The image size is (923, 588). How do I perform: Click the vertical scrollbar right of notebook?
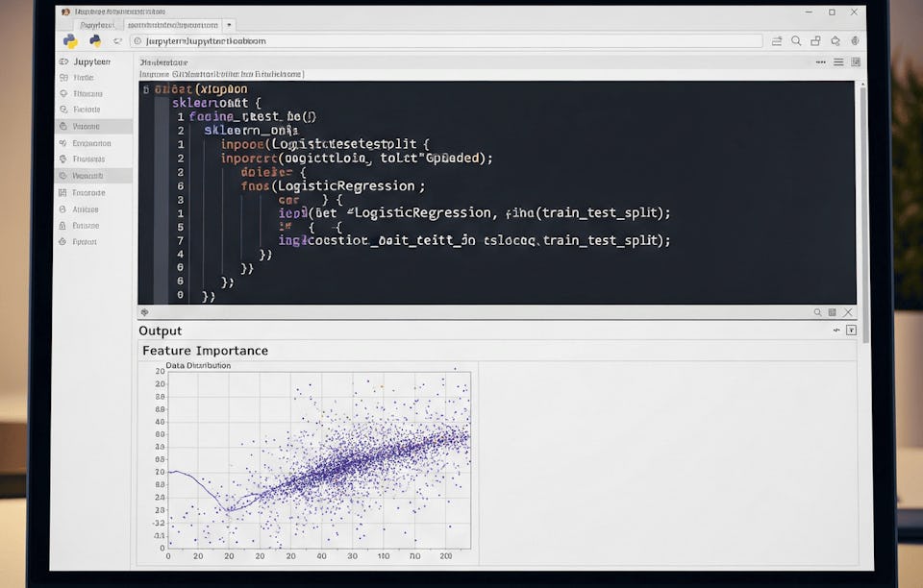pyautogui.click(x=863, y=211)
